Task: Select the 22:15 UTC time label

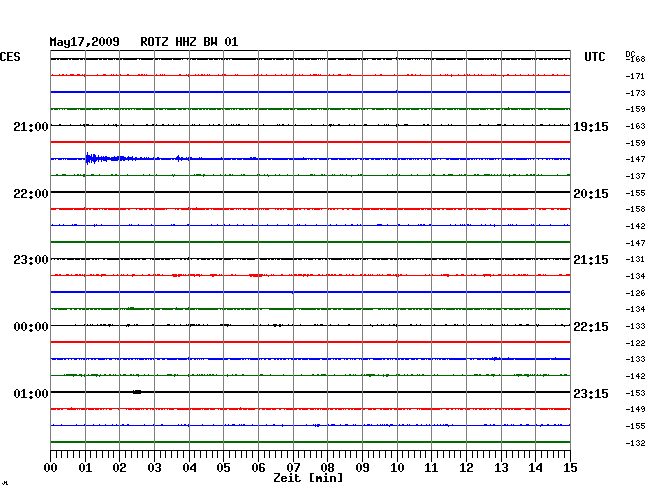Action: pos(591,327)
